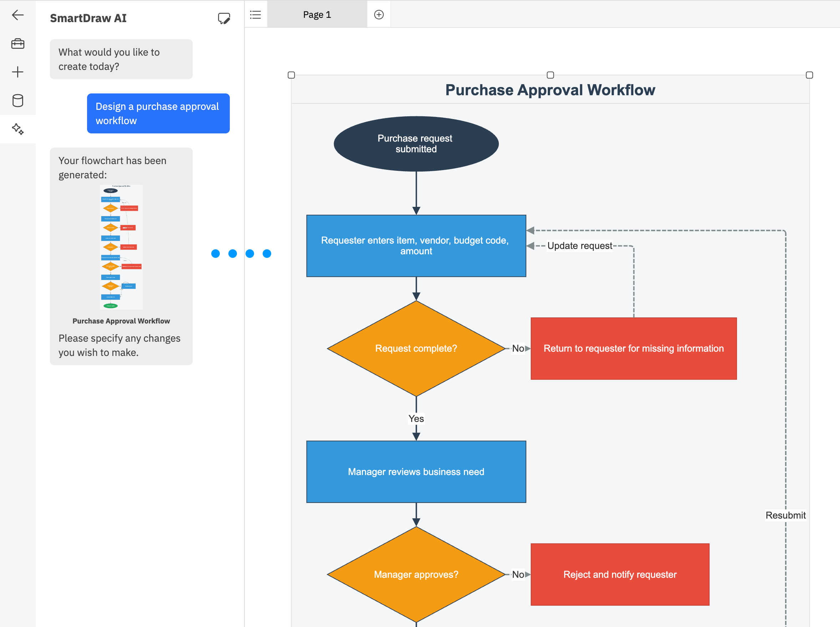Open the toolbox briefcase icon
This screenshot has width=840, height=627.
pos(17,44)
